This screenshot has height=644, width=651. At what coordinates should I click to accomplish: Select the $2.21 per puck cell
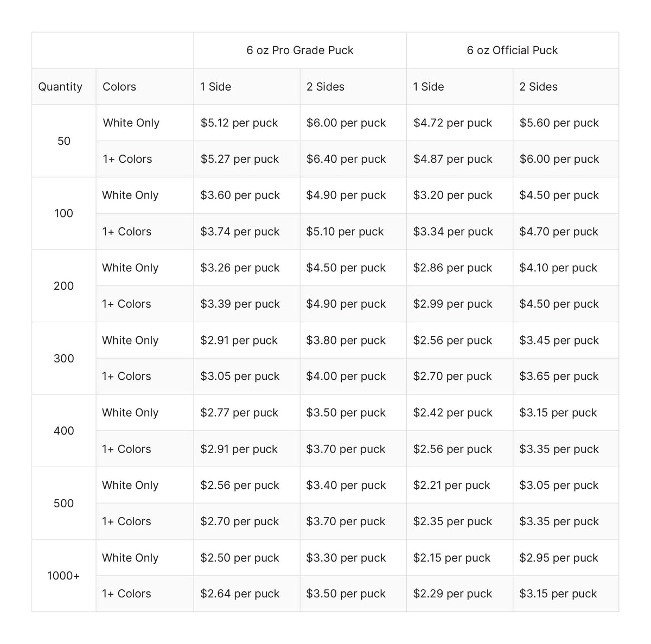tap(451, 486)
